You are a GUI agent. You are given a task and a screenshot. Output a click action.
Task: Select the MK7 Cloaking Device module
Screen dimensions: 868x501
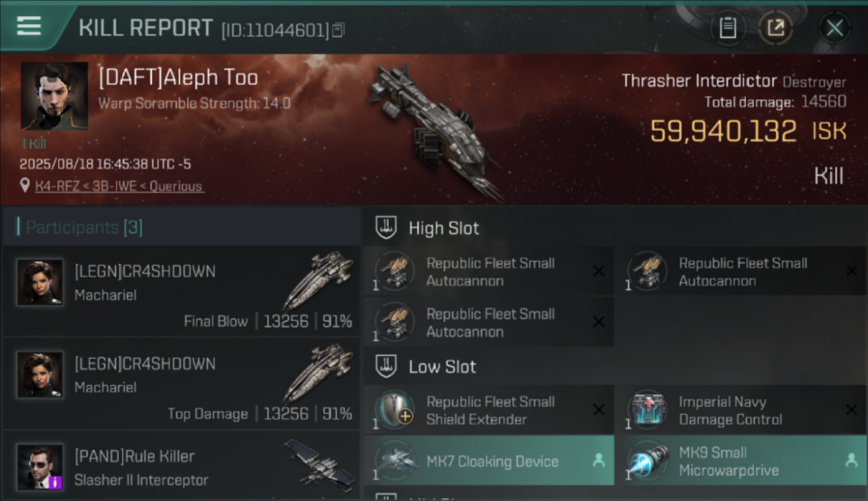pos(489,460)
